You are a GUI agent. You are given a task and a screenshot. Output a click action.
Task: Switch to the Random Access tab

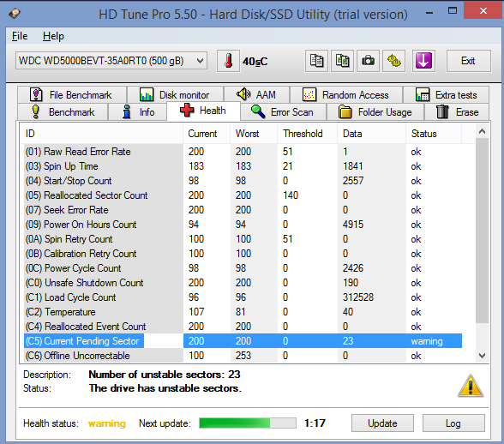point(346,95)
